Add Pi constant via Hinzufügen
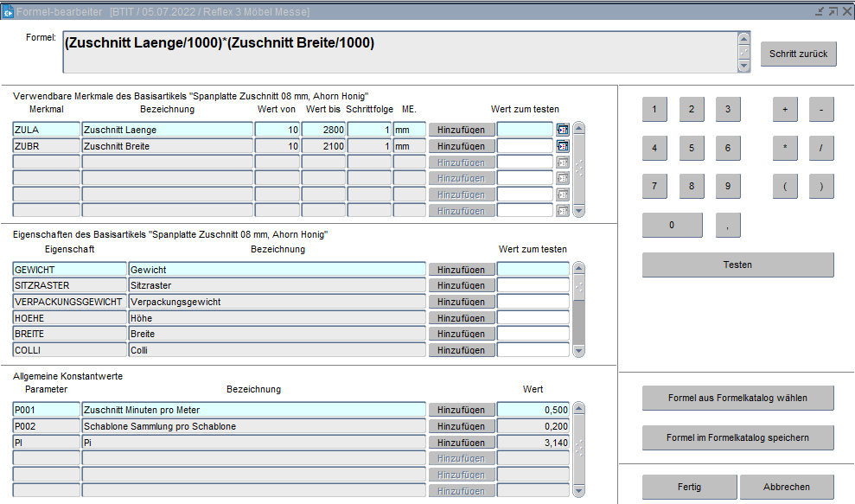This screenshot has width=855, height=504. tap(462, 443)
